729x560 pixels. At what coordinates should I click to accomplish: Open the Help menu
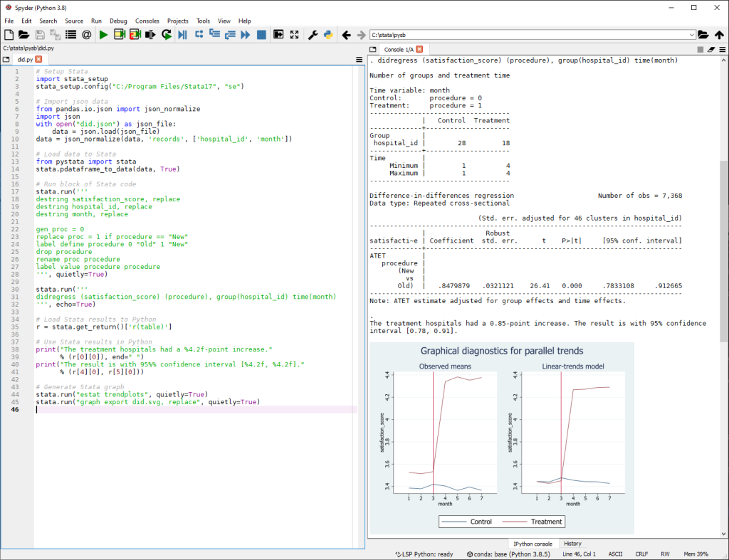click(245, 21)
